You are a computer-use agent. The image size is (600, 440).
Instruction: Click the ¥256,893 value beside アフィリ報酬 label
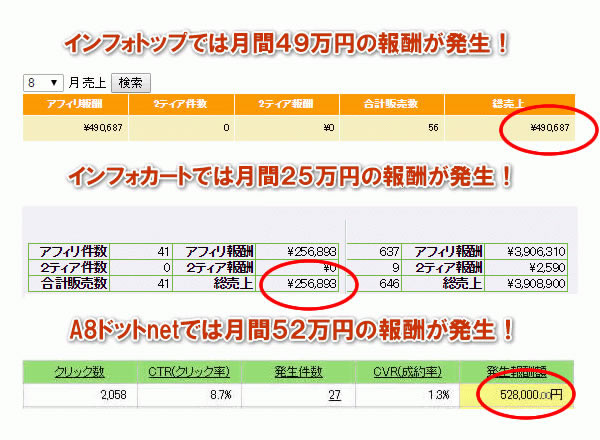312,252
